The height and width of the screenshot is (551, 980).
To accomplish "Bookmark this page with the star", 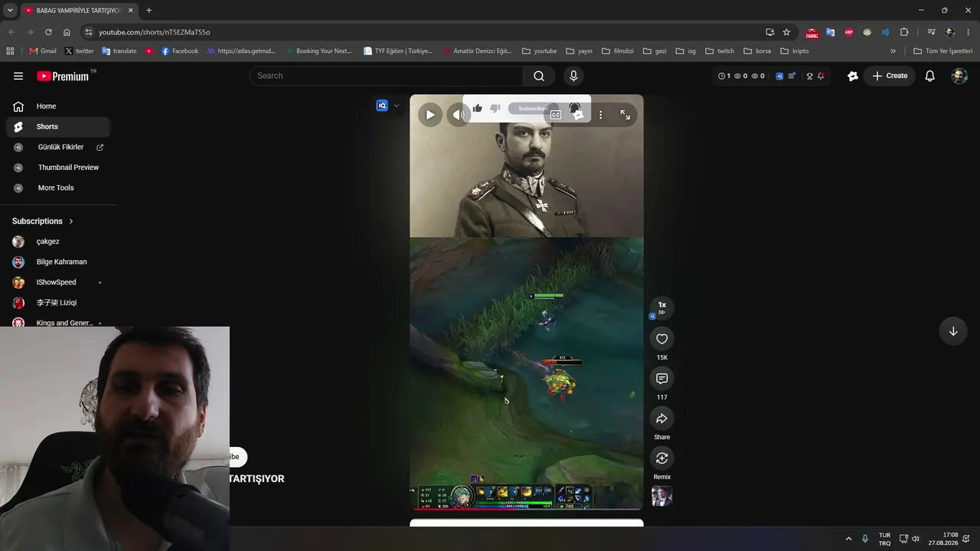I will tap(786, 32).
